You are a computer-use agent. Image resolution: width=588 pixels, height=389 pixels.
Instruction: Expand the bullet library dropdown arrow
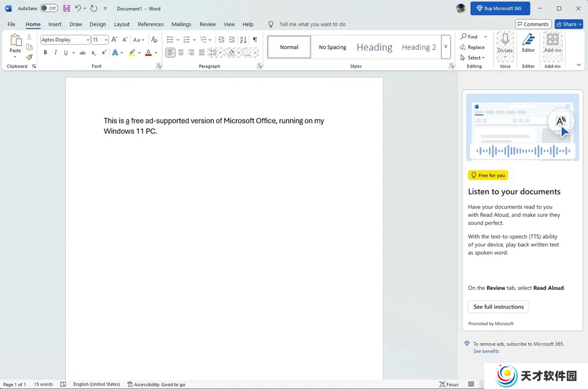178,40
